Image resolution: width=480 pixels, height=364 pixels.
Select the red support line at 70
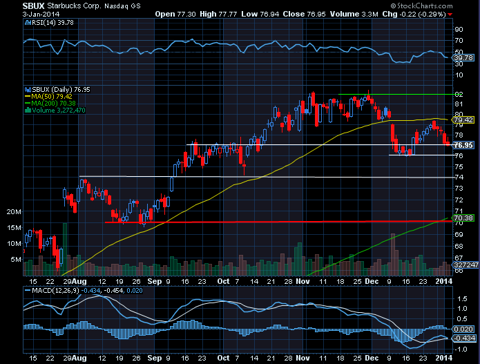pyautogui.click(x=279, y=222)
